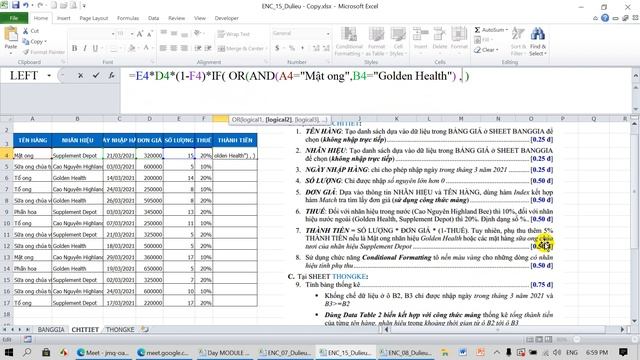Click the Format Painter brush icon

coord(26,52)
